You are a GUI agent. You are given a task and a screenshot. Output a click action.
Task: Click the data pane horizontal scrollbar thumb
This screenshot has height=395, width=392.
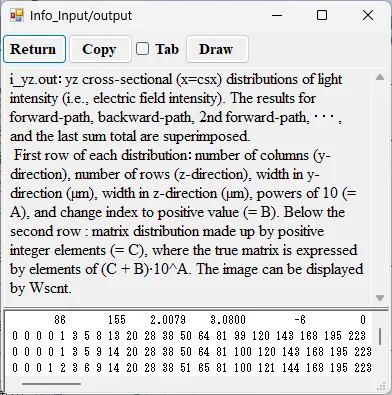pos(51,384)
